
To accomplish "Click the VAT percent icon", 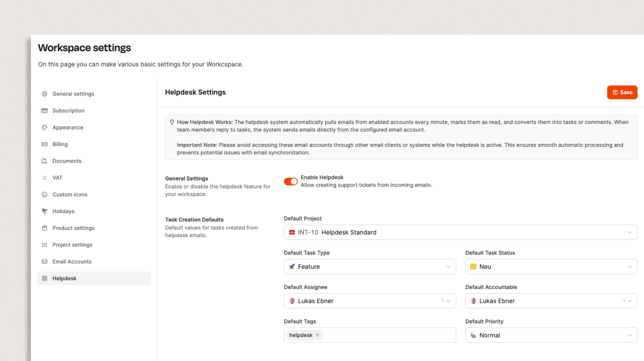I will 44,178.
